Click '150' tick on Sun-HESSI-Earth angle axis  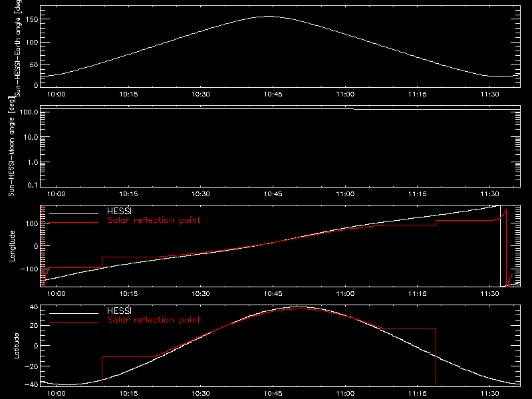point(33,20)
